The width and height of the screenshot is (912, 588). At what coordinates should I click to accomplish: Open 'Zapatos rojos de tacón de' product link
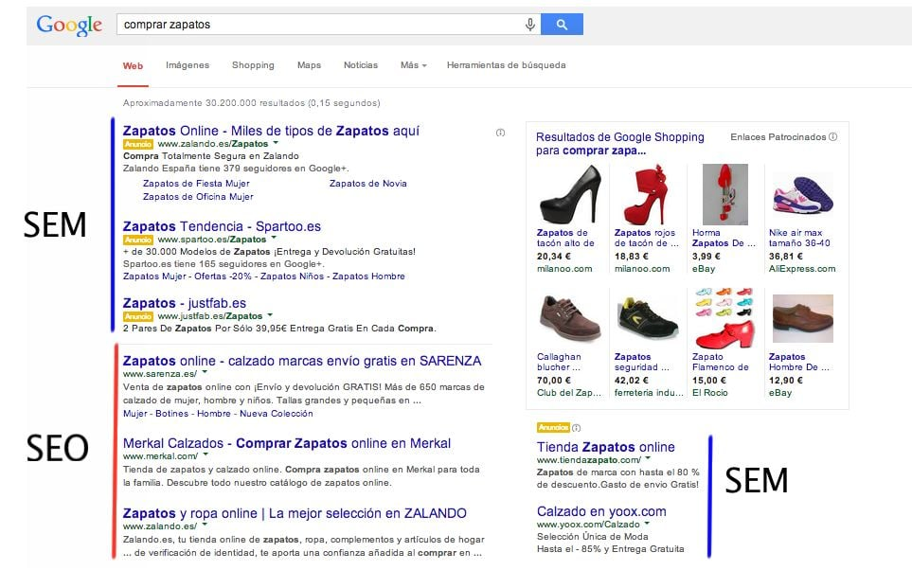(646, 238)
